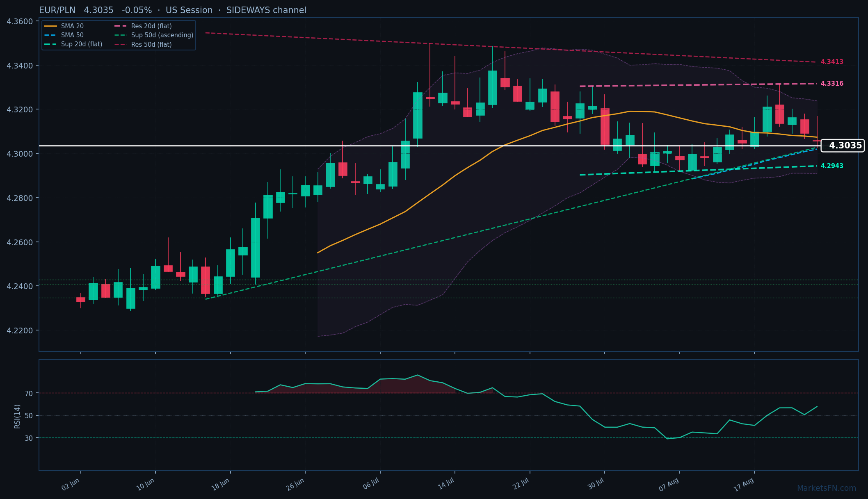Screen dimensions: 868x499
Task: Click the SIDEWAYS channel text in the title
Action: tap(266, 10)
